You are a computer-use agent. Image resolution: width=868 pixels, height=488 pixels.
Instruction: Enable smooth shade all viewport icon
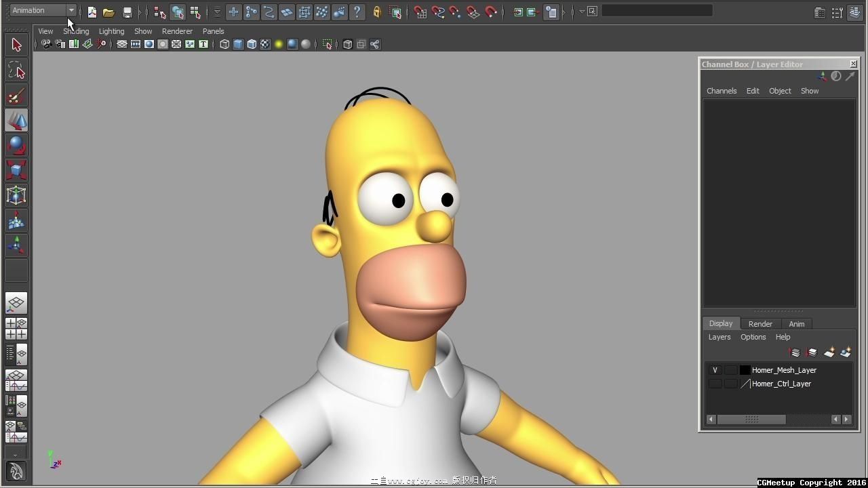(238, 44)
